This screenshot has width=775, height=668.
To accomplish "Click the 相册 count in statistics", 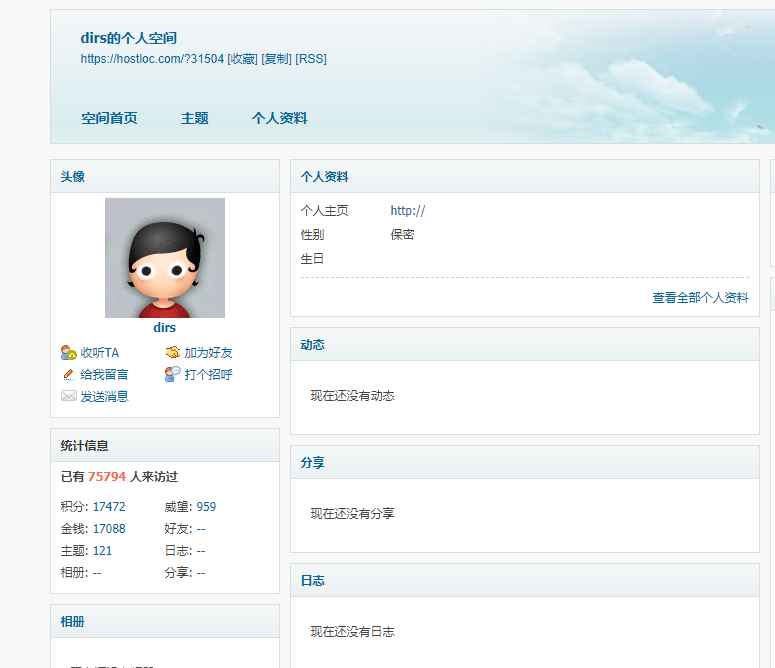I will pos(97,573).
